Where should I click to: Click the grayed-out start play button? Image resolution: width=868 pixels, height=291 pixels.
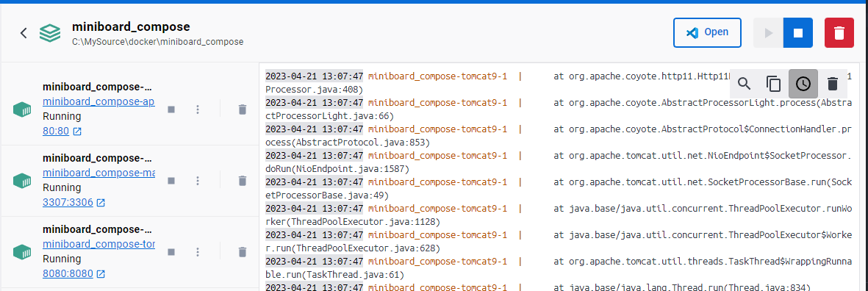click(x=768, y=32)
